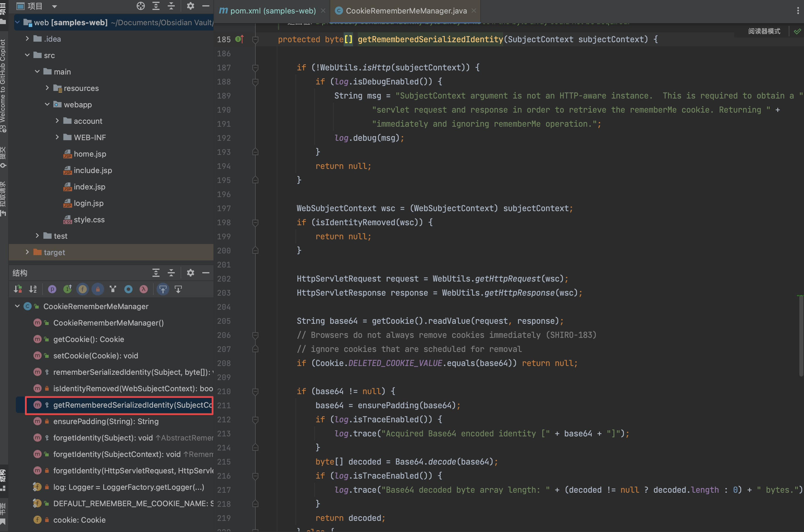The width and height of the screenshot is (804, 532).
Task: Click line number 202 in gutter
Action: [224, 279]
